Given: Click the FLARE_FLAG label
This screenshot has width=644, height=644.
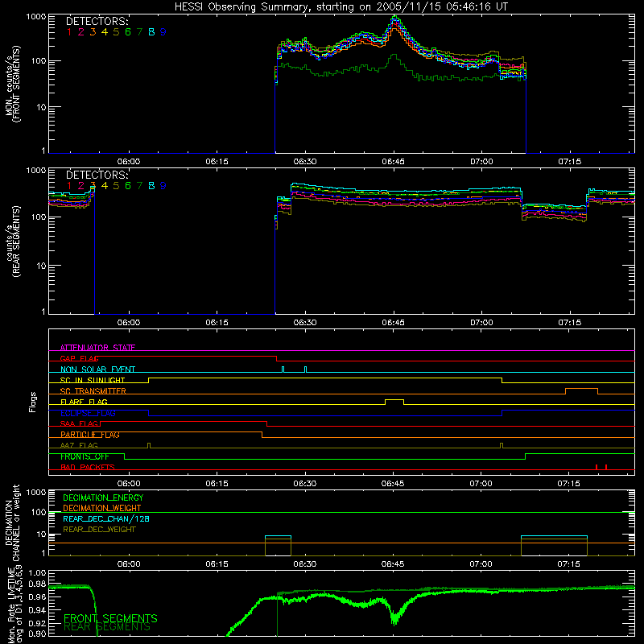Looking at the screenshot, I should (x=84, y=402).
